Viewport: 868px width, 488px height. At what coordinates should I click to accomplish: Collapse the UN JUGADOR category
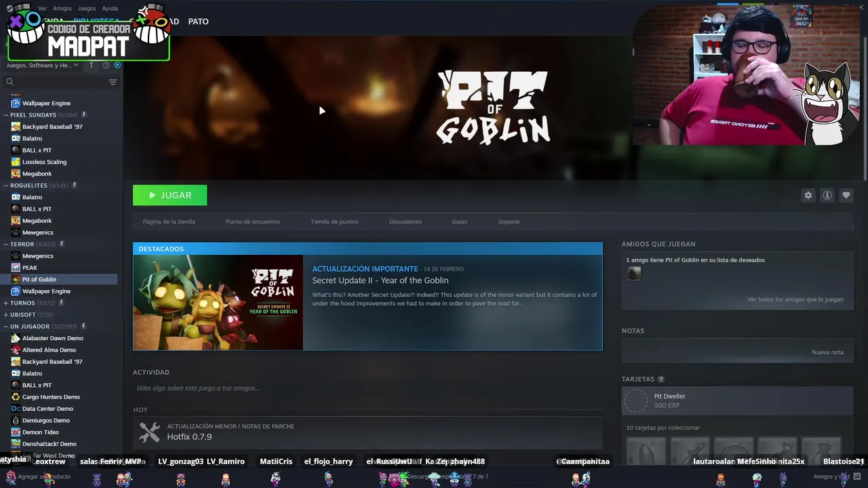[x=5, y=327]
